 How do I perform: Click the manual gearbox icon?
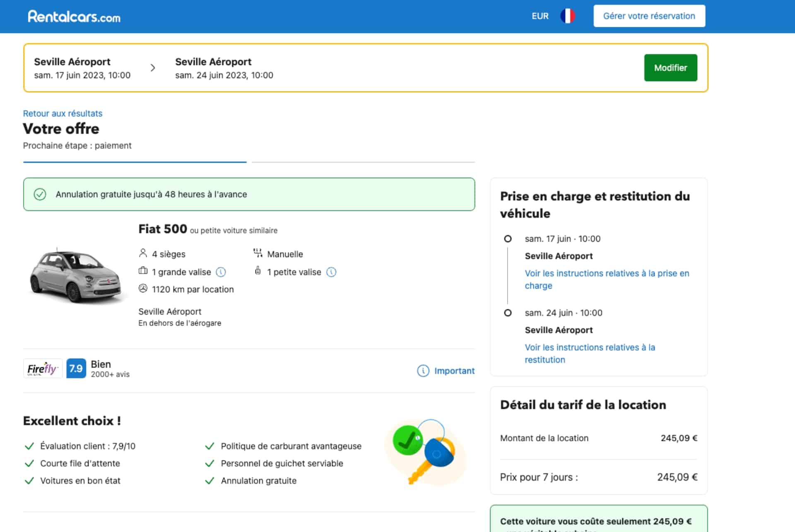pos(258,253)
